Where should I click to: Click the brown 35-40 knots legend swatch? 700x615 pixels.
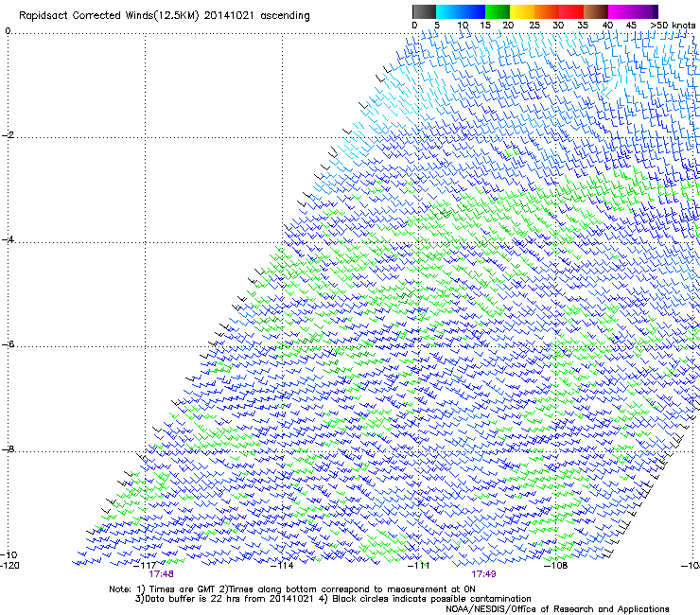pyautogui.click(x=596, y=11)
